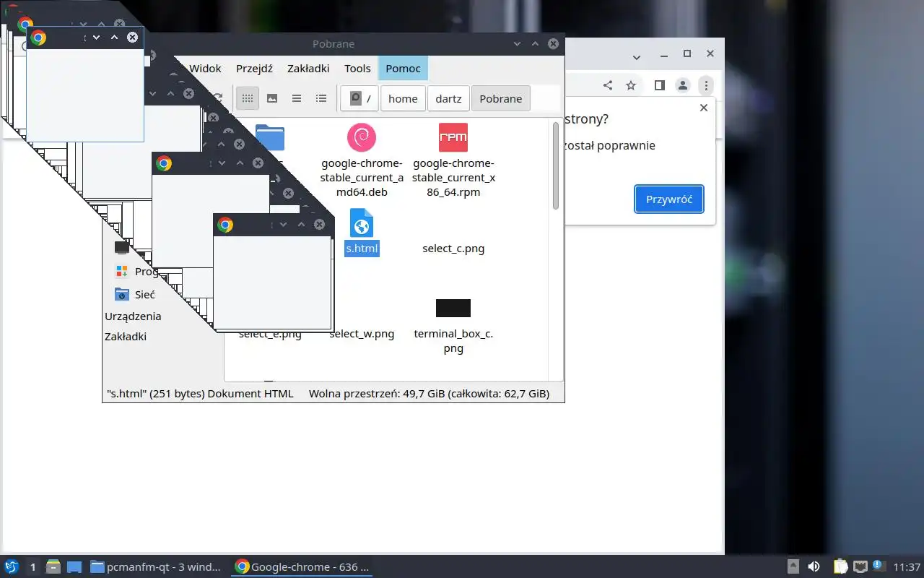Switch file manager to detailed list view

[x=321, y=98]
